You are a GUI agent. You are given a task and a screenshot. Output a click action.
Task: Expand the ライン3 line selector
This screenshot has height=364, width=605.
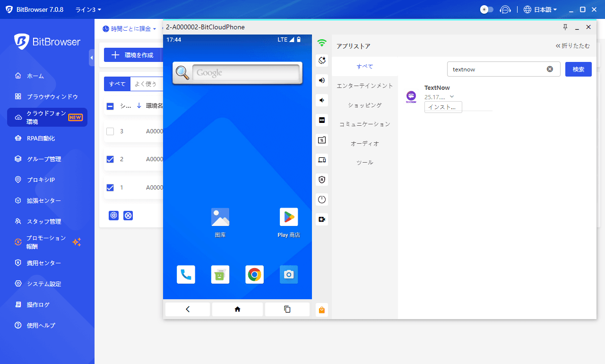click(88, 9)
